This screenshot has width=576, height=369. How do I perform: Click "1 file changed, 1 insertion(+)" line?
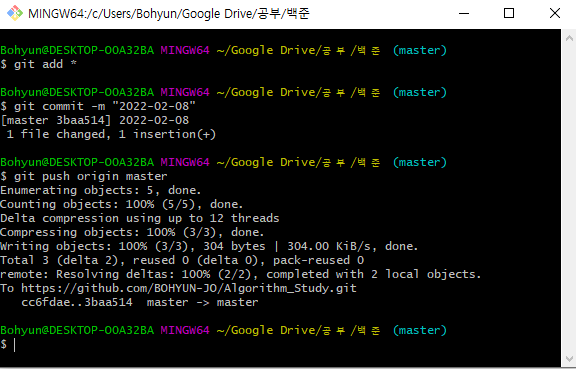click(111, 134)
